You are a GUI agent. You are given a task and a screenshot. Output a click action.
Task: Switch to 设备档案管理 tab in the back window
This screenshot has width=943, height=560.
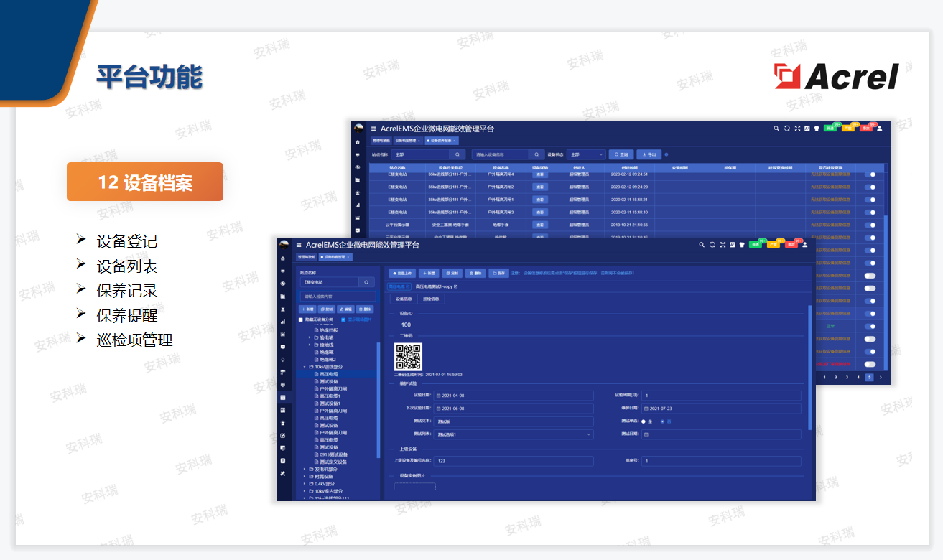(407, 141)
